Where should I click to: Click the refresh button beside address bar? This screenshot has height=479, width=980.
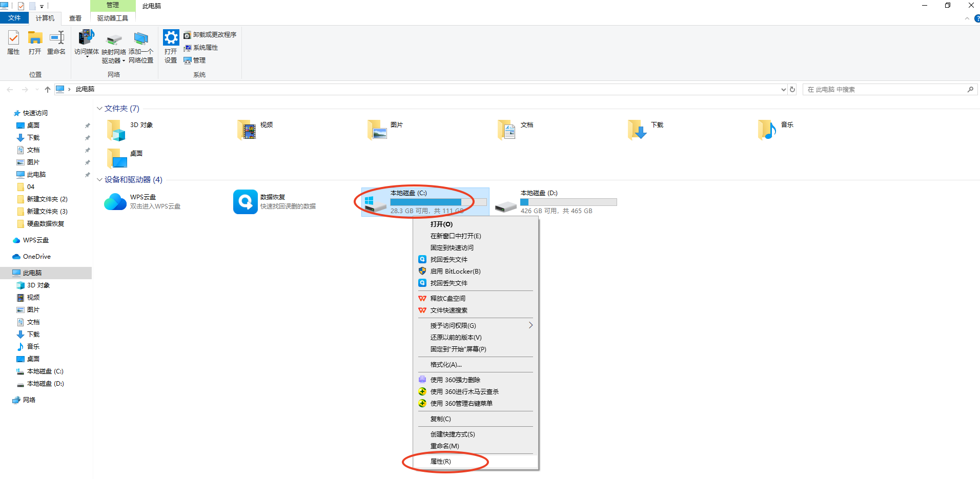pyautogui.click(x=792, y=89)
